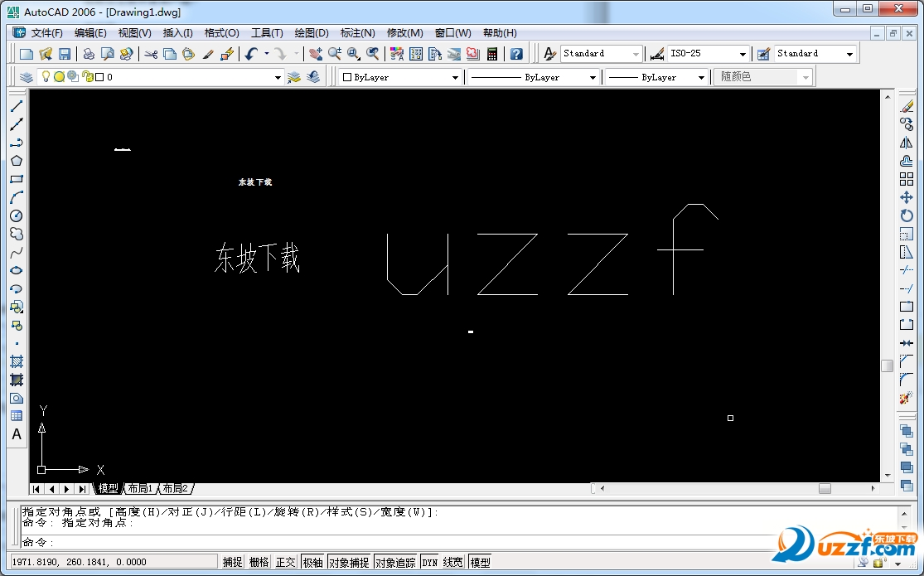
Task: Enable grid display with 栅格 button
Action: tap(258, 561)
